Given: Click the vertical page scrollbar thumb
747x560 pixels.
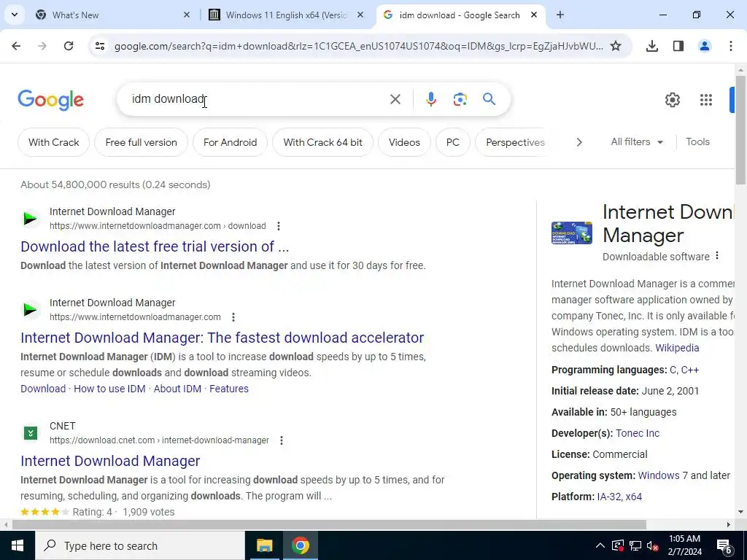Looking at the screenshot, I should (741, 130).
